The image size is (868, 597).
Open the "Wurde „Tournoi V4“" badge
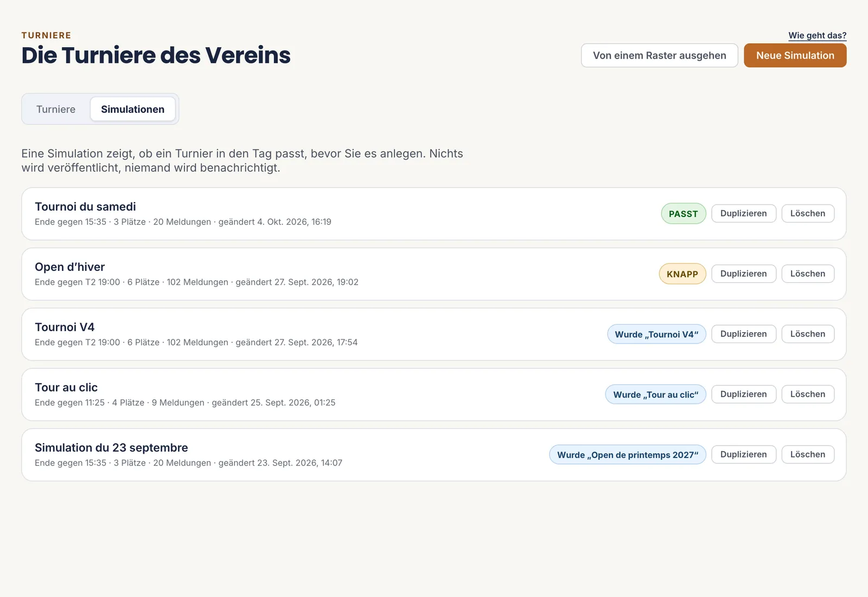click(x=656, y=334)
